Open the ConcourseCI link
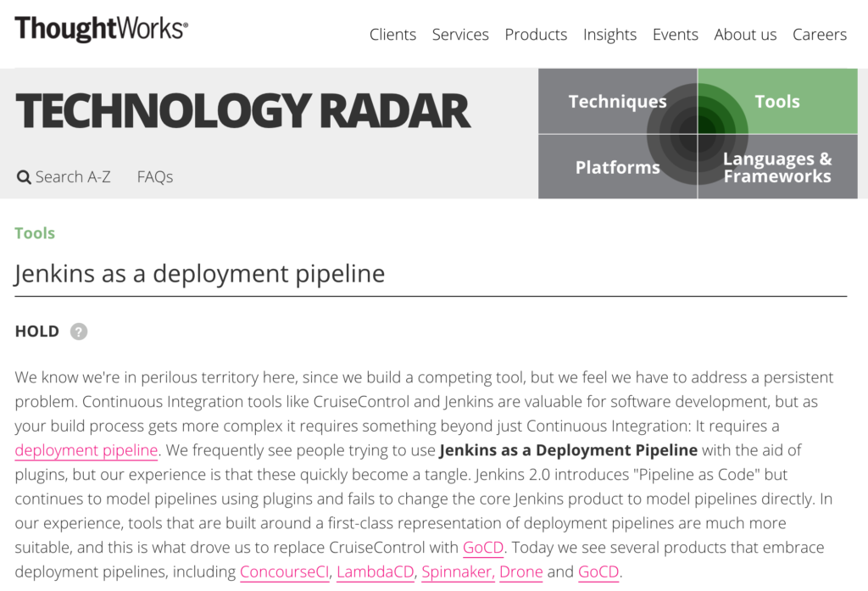Image resolution: width=868 pixels, height=591 pixels. (285, 571)
